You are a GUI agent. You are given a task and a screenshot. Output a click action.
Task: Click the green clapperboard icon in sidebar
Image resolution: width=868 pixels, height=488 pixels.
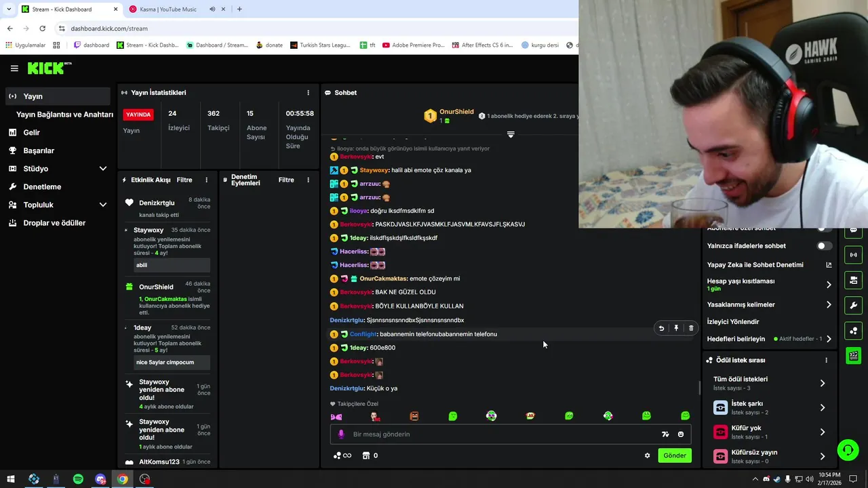point(853,355)
